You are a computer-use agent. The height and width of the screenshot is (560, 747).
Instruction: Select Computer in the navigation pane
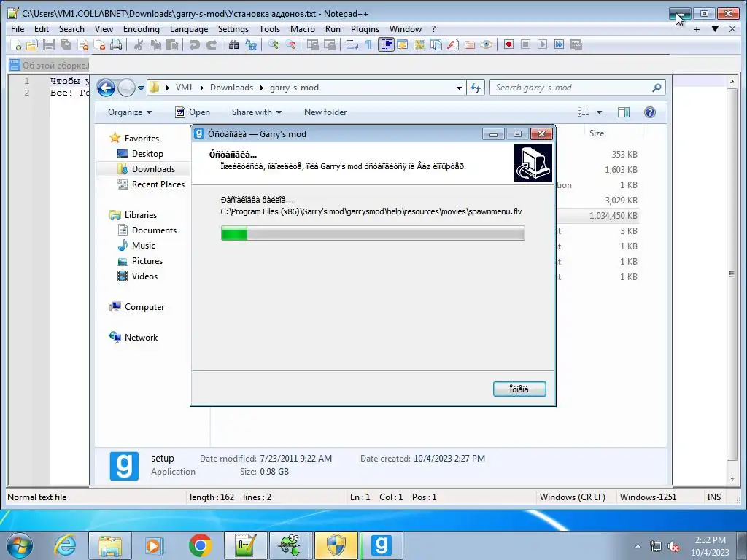click(x=144, y=307)
